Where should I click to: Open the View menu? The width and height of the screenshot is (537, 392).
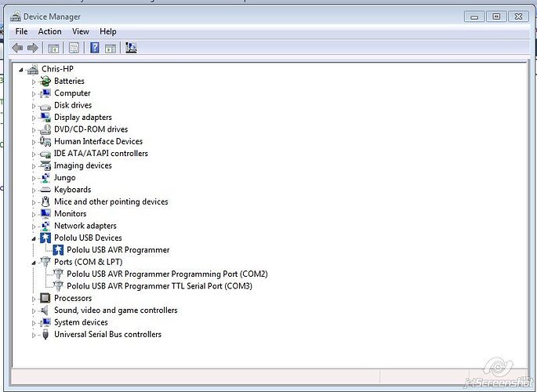click(81, 31)
